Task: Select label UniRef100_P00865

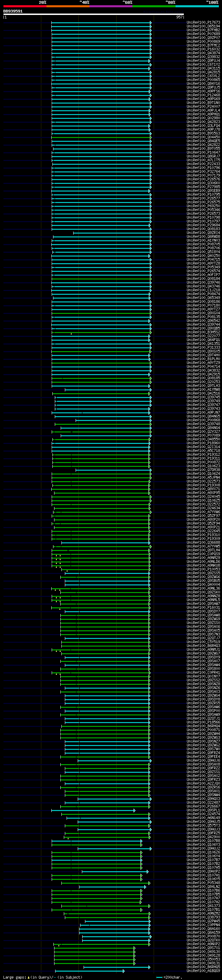Action: (203, 80)
